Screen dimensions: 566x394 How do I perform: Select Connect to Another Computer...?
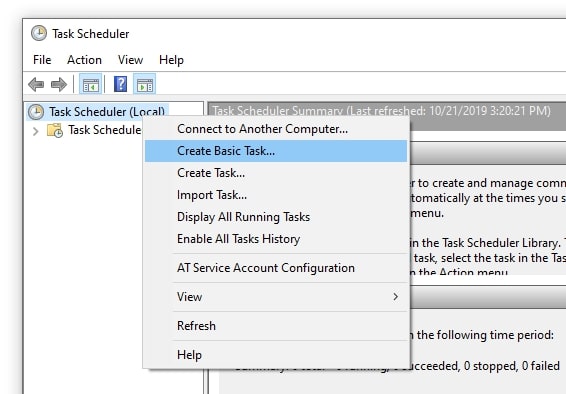click(276, 129)
